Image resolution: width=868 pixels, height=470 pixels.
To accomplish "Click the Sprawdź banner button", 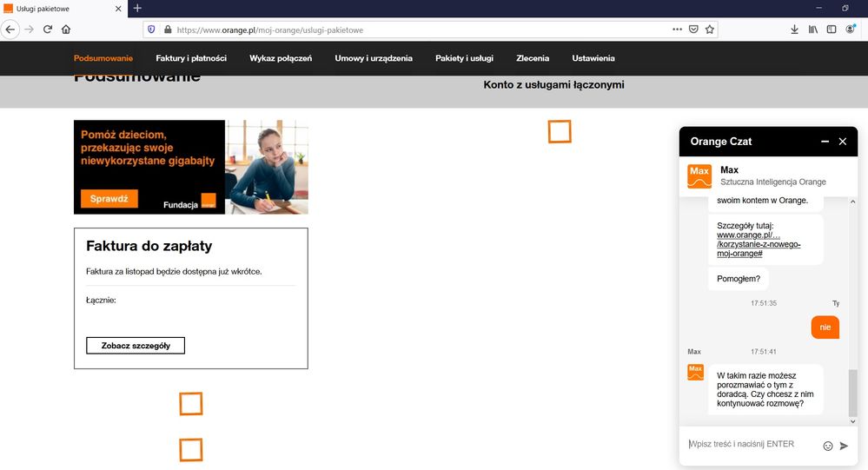I will 109,199.
